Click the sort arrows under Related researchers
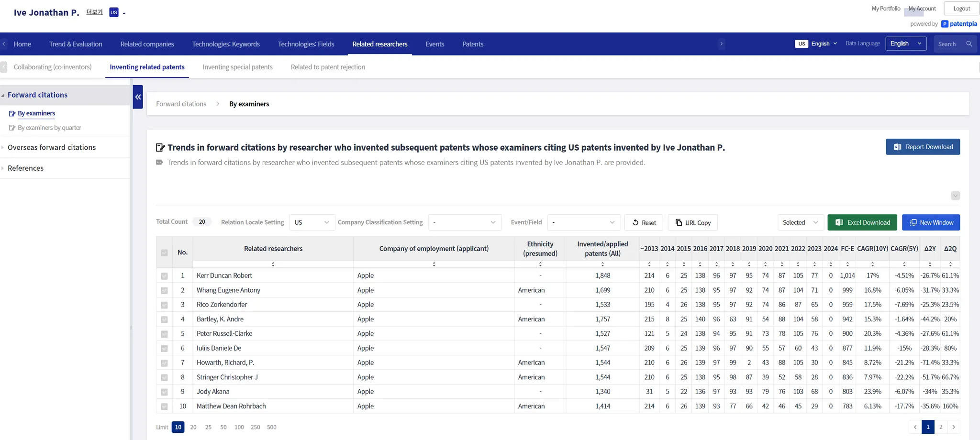 273,264
